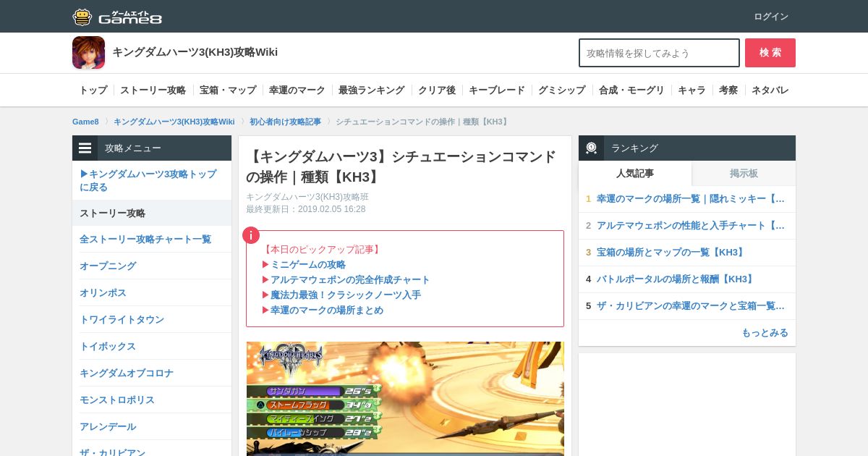Screen dimensions: 868x456
Task: Open the トップ menu item
Action: click(93, 90)
